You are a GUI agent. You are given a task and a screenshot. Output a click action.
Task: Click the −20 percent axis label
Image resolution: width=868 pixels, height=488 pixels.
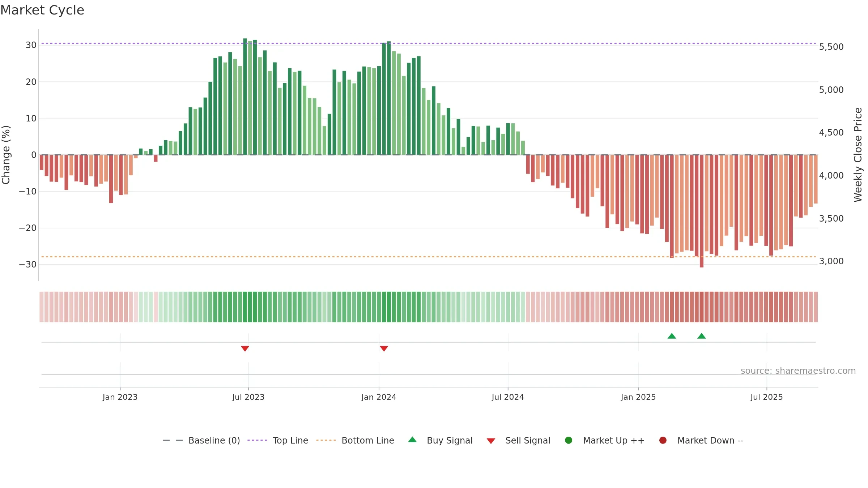coord(28,228)
